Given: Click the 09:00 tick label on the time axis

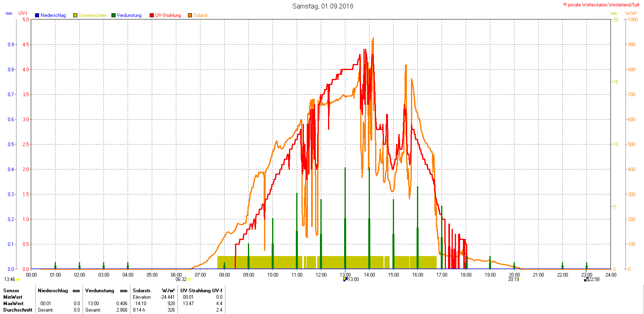Looking at the screenshot, I should (249, 275).
